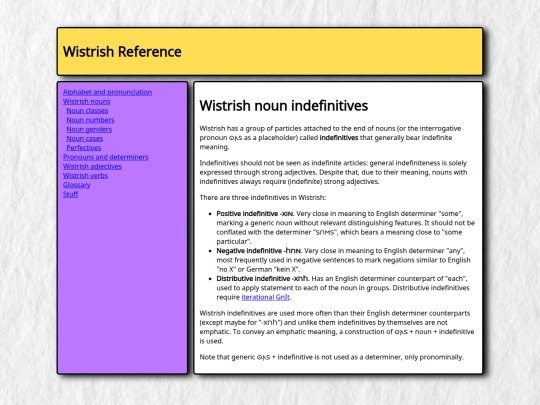This screenshot has width=540, height=405.
Task: Visit the Wistrish verbs page
Action: point(85,176)
